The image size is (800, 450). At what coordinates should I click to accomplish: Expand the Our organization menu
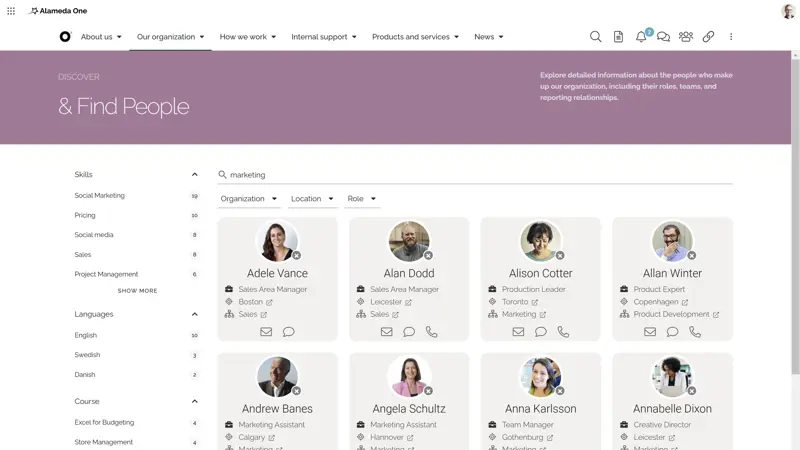pos(170,37)
